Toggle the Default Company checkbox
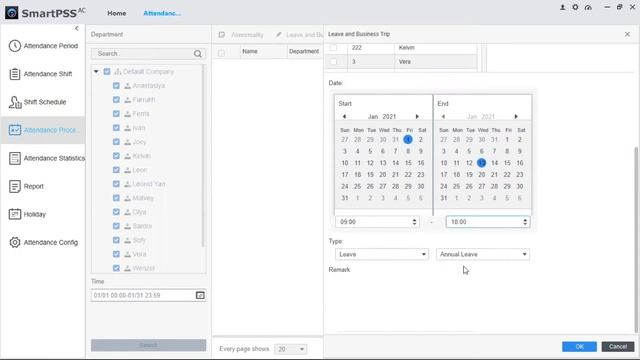 (x=107, y=71)
